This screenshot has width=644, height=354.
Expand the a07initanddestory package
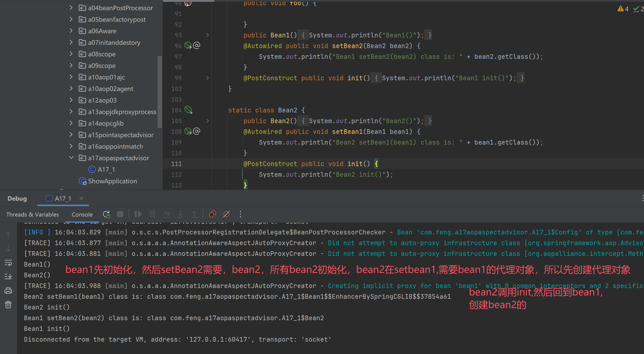(71, 42)
